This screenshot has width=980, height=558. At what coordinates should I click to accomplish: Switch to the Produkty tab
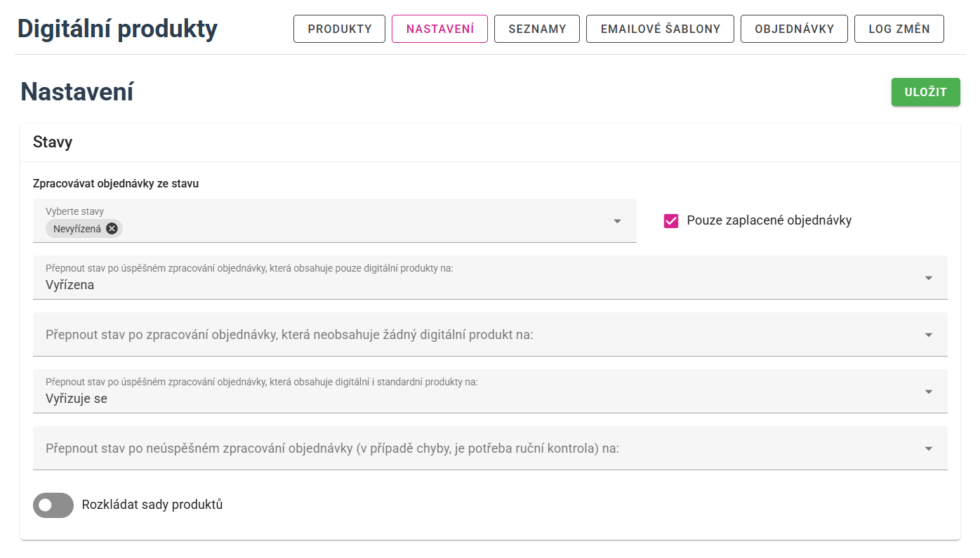click(x=340, y=29)
